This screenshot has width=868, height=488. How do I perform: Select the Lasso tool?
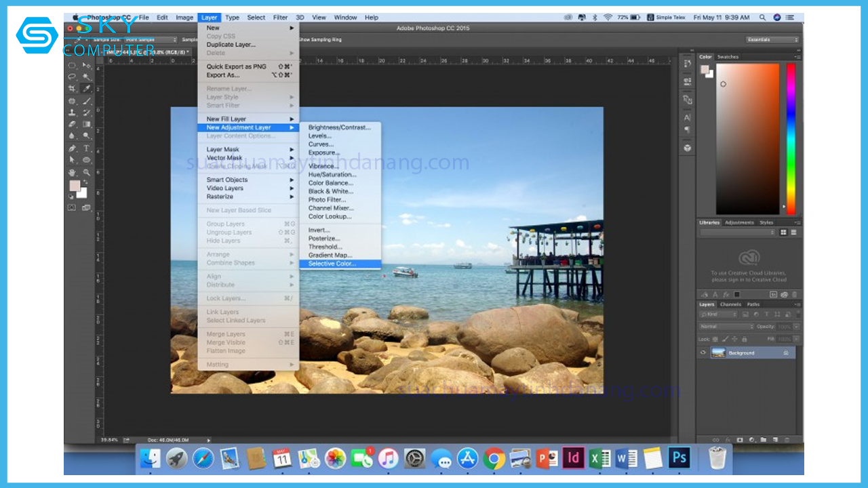coord(72,77)
